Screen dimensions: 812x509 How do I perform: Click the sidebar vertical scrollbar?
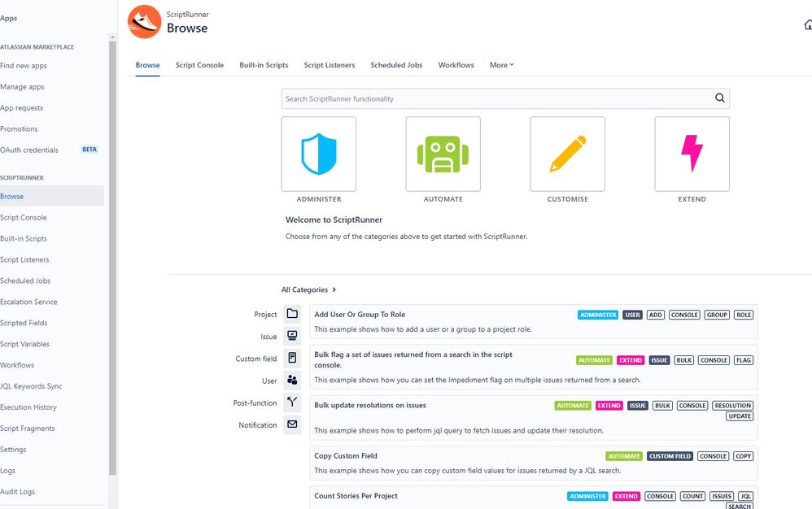click(112, 259)
